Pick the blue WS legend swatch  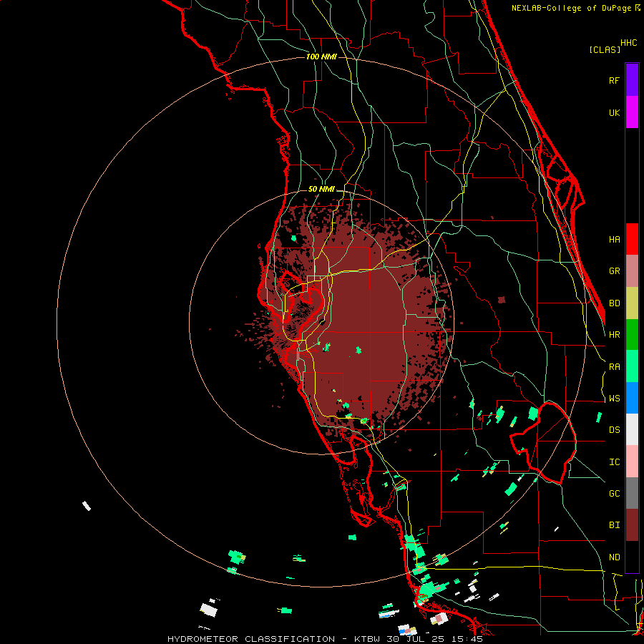point(632,398)
